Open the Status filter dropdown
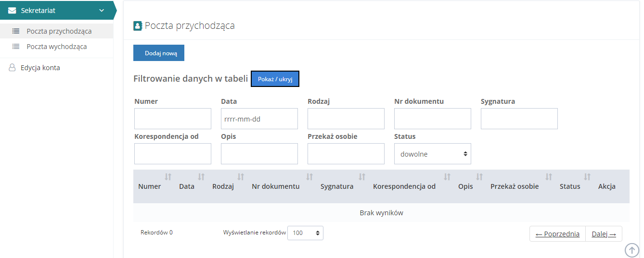Image resolution: width=644 pixels, height=258 pixels. click(432, 154)
